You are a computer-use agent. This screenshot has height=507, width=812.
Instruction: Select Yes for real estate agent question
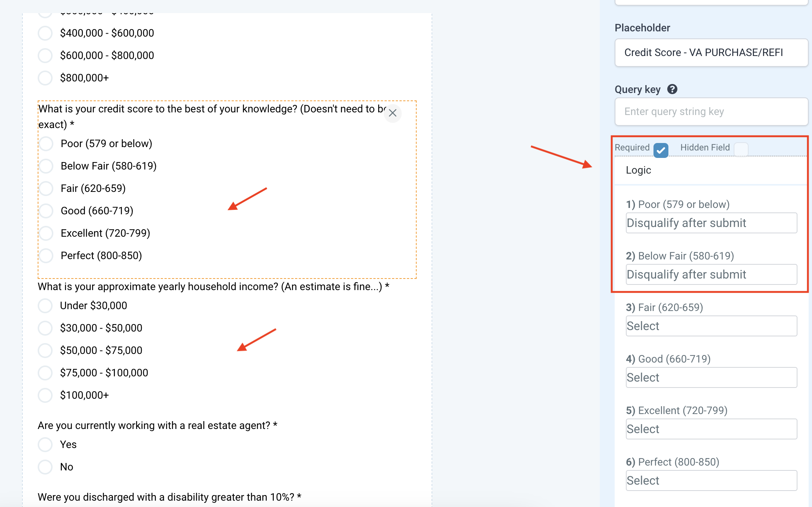coord(45,445)
